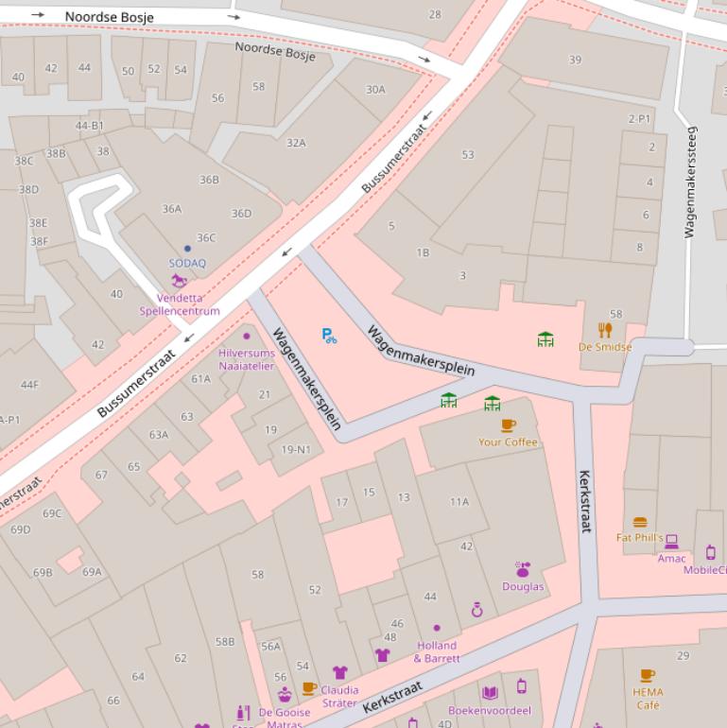Select the De Smidse restaurant fork-and-knife icon
The height and width of the screenshot is (728, 727).
[x=605, y=330]
